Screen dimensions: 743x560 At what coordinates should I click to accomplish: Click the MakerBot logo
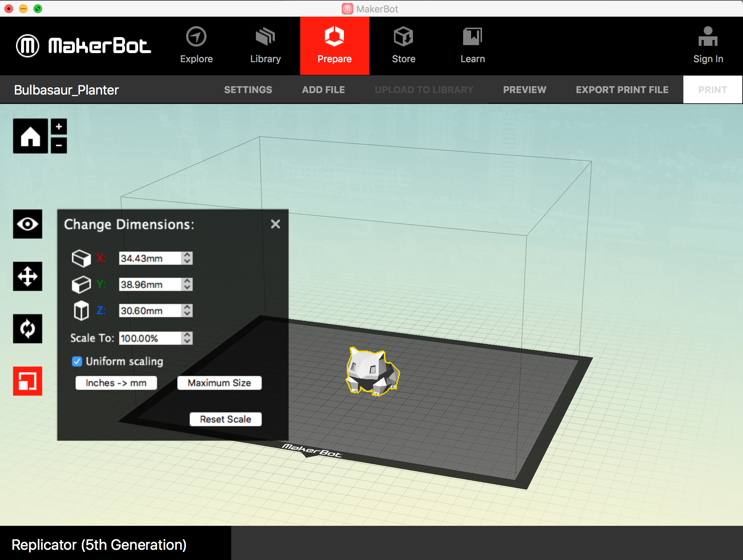pyautogui.click(x=84, y=46)
